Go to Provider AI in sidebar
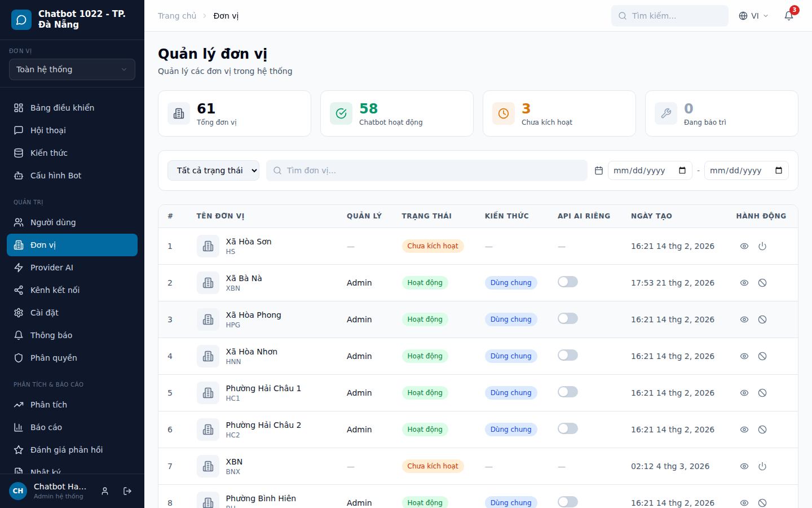Viewport: 812px width, 508px height. (52, 268)
